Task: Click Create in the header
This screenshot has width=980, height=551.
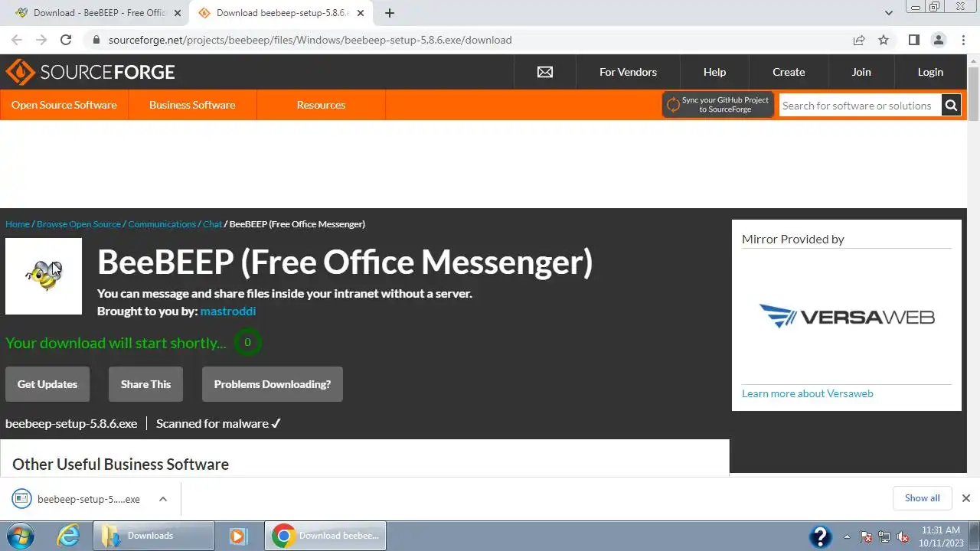Action: 789,72
